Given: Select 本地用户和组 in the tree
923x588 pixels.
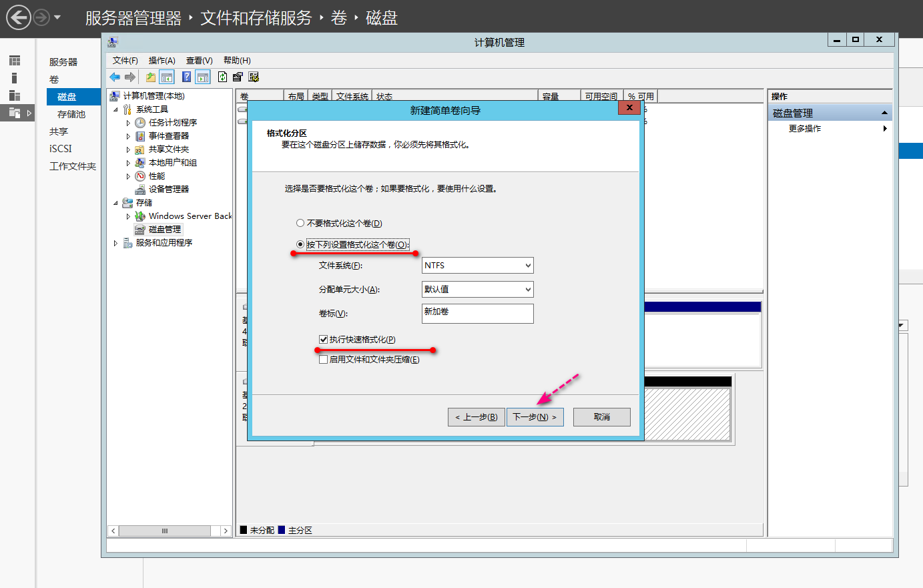Looking at the screenshot, I should 173,163.
